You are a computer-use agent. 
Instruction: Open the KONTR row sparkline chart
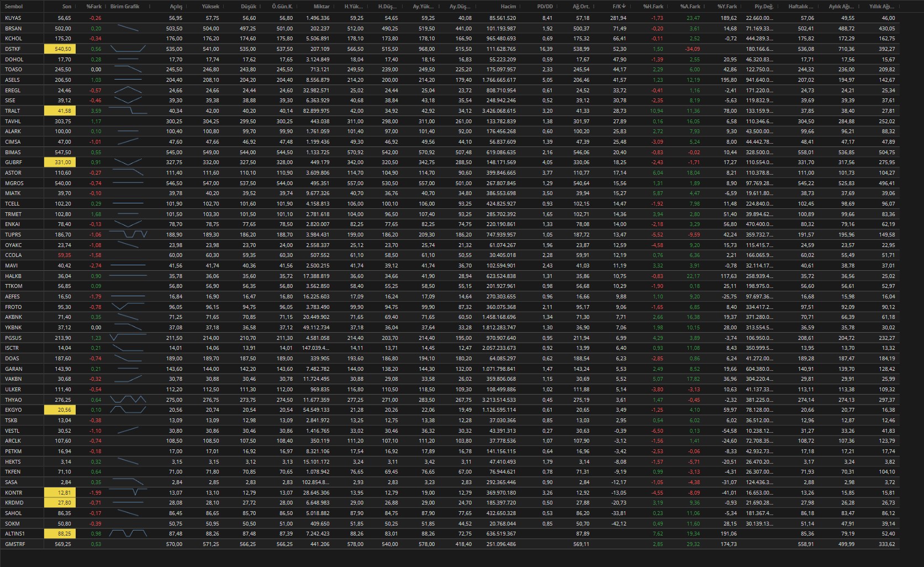tap(128, 492)
